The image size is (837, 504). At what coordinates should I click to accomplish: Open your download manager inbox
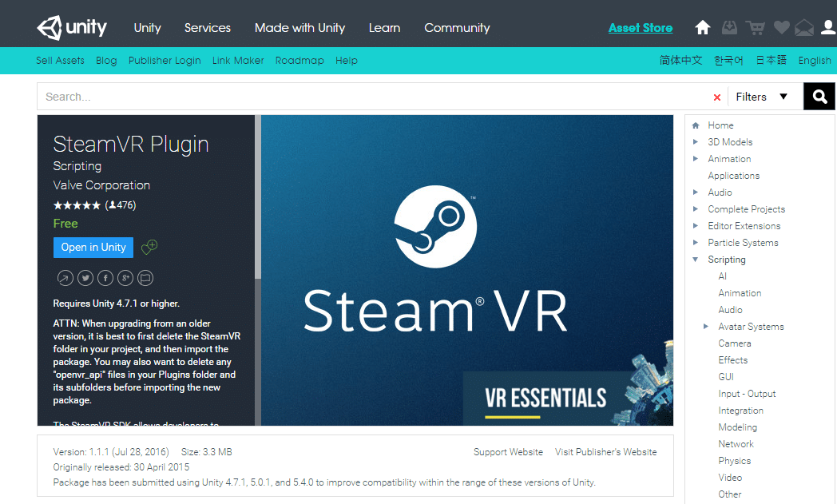[728, 26]
